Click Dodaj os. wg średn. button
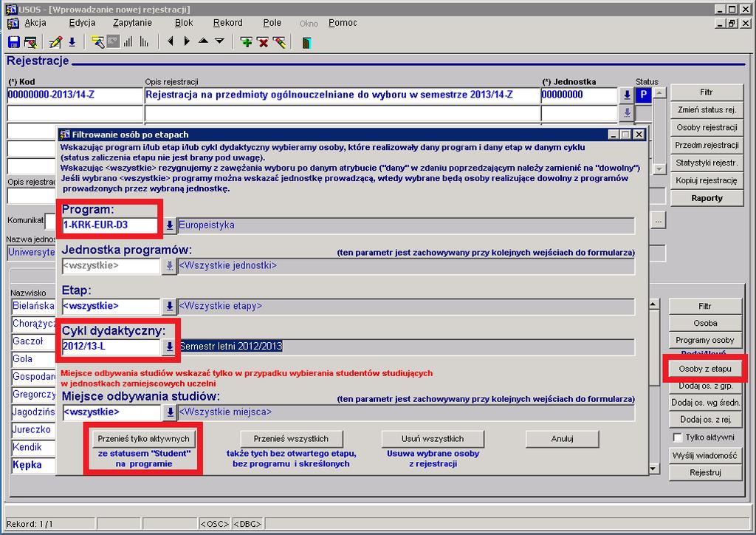Image resolution: width=756 pixels, height=535 pixels. pyautogui.click(x=705, y=403)
